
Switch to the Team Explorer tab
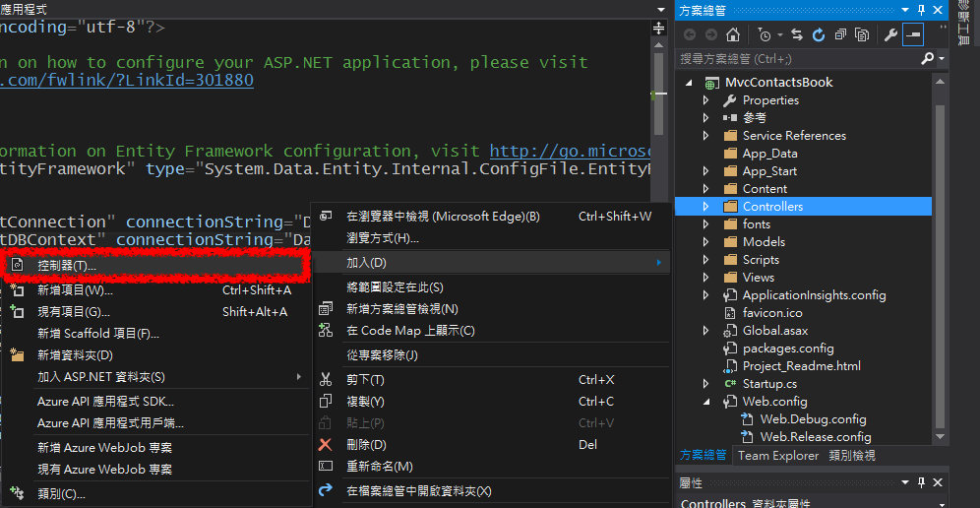pos(777,456)
